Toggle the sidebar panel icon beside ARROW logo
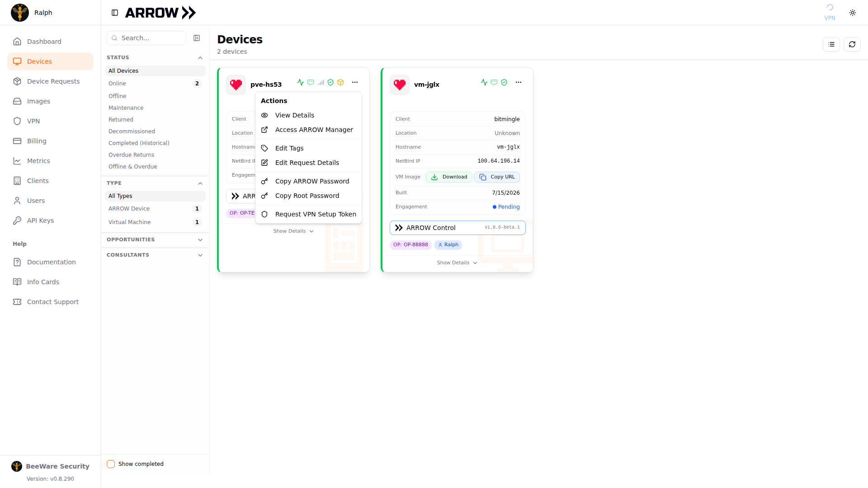Viewport: 868px width, 488px height. click(115, 13)
